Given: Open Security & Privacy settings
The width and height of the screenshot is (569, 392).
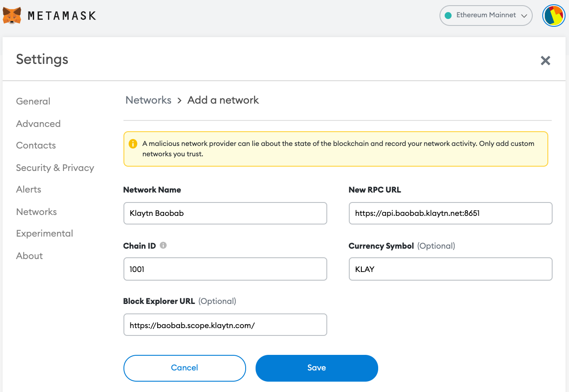Looking at the screenshot, I should point(55,168).
